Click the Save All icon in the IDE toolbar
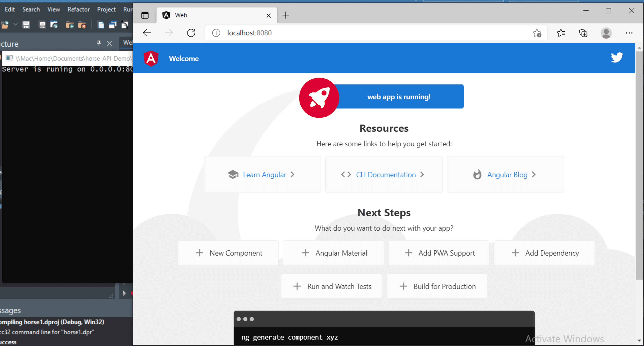This screenshot has height=346, width=644. click(x=42, y=25)
